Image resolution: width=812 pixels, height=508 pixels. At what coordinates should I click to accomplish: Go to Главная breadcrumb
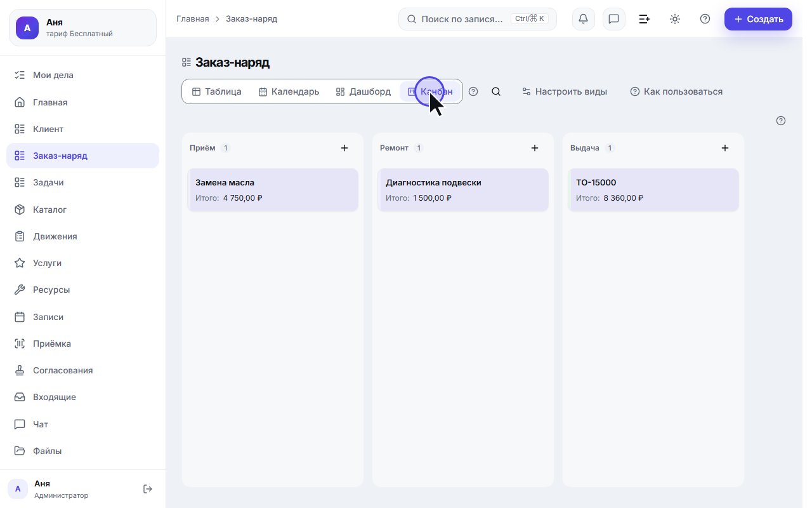pos(192,19)
